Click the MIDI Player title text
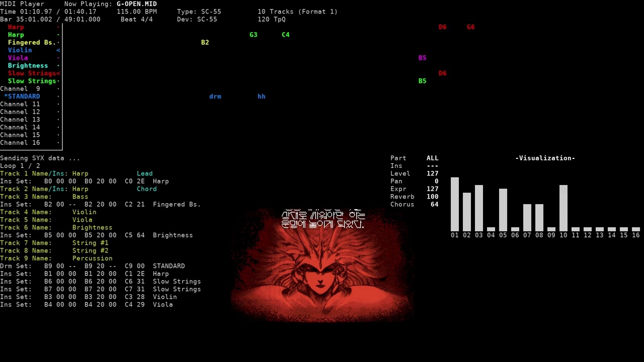The height and width of the screenshot is (362, 644). 22,4
